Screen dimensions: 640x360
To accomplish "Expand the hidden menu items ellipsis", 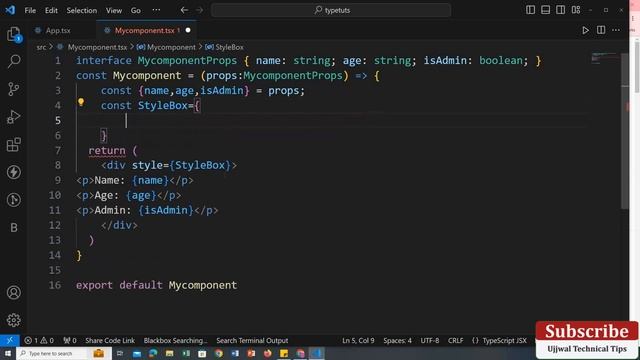I will click(156, 10).
